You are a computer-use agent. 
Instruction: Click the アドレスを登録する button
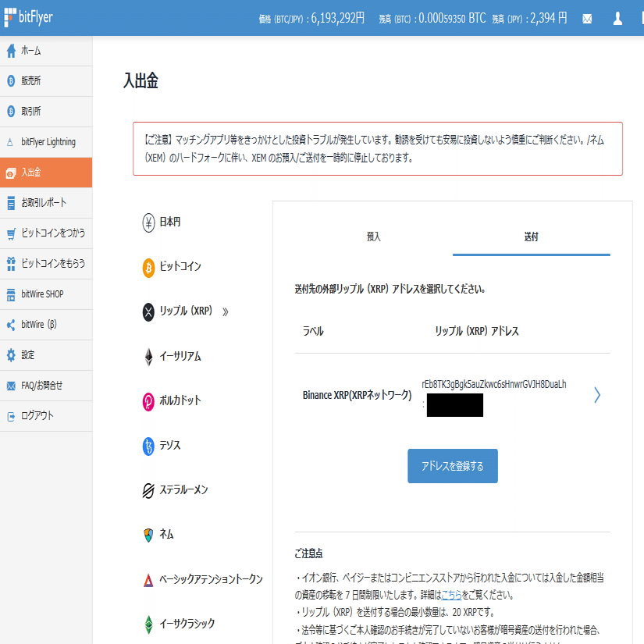point(453,466)
